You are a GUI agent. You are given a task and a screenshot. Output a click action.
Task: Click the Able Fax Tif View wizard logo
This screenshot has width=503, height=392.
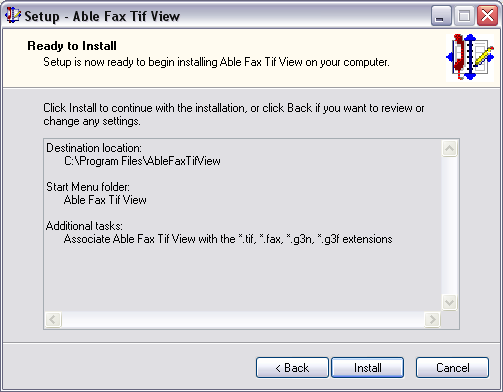point(470,57)
